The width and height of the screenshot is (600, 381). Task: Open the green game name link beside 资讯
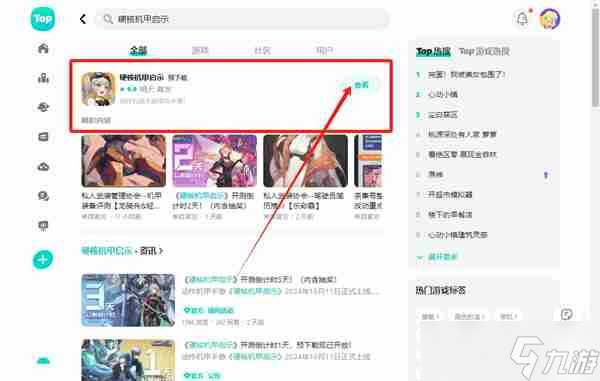pos(106,251)
